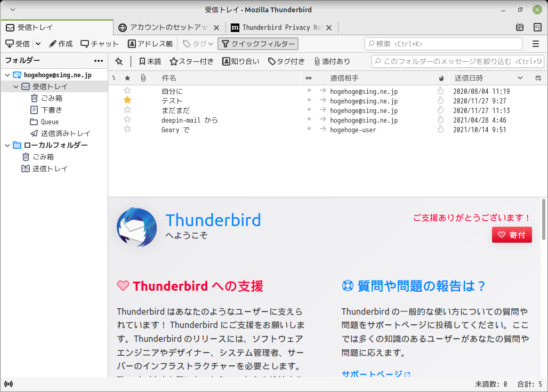
Task: Sort by the attachment column header
Action: coord(143,78)
